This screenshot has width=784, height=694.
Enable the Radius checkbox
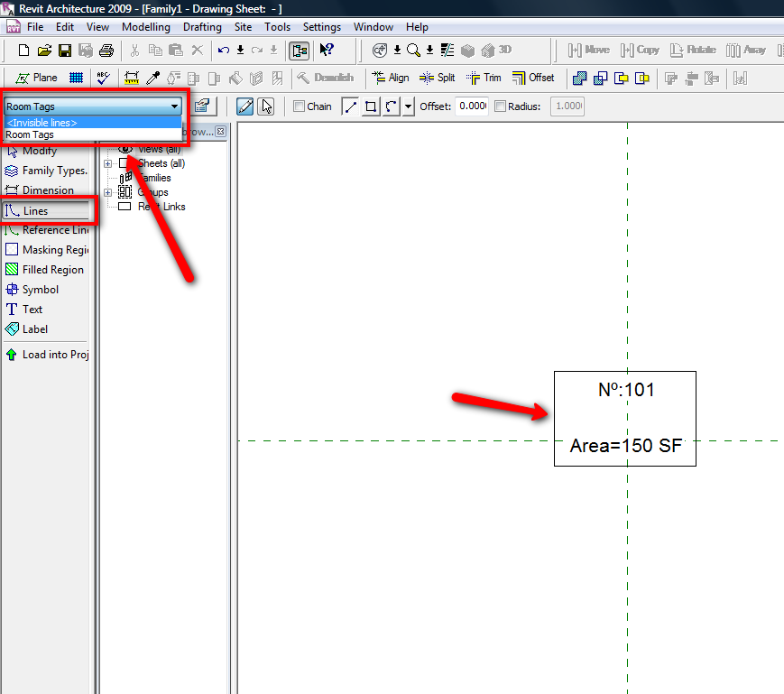[500, 106]
